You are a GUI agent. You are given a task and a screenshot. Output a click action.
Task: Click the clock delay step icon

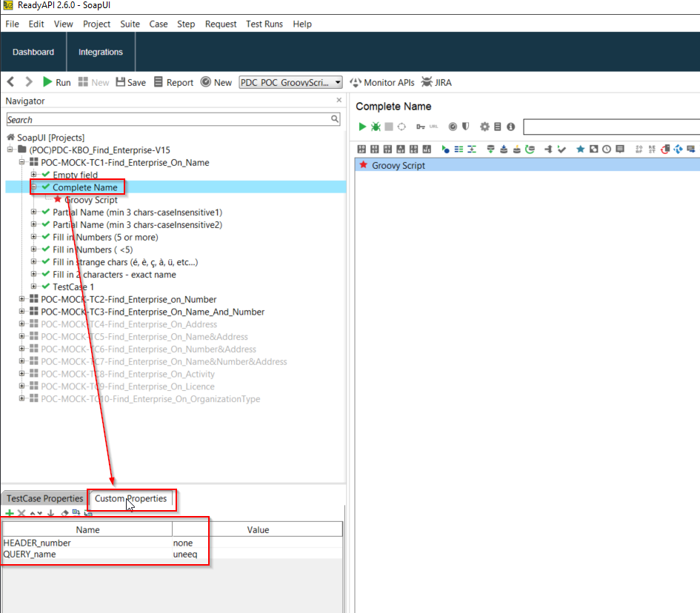(x=607, y=149)
